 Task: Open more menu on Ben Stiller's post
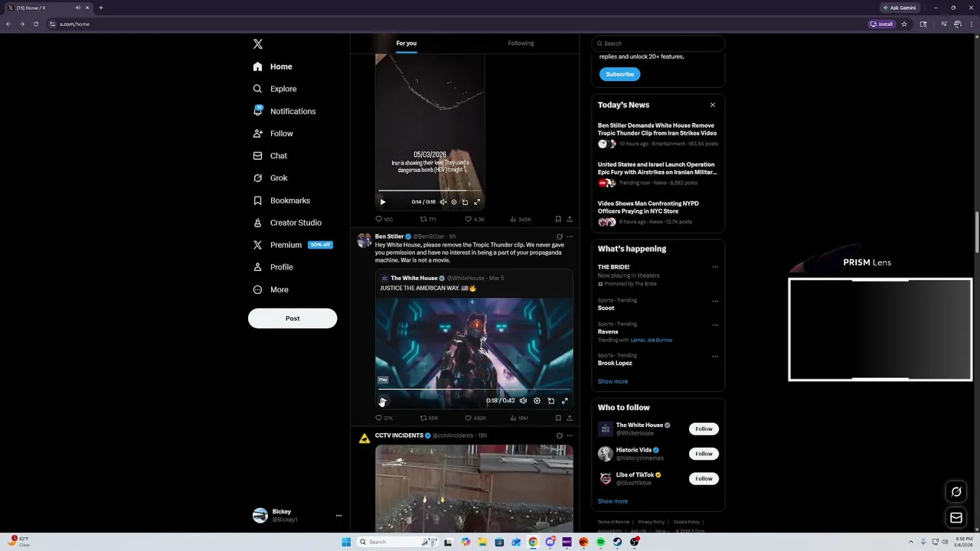pyautogui.click(x=570, y=236)
